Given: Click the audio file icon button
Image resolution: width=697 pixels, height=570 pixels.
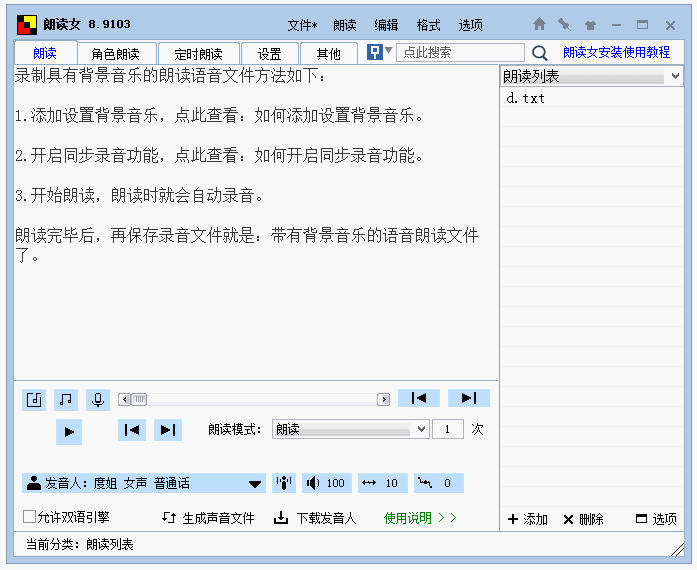Looking at the screenshot, I should (x=34, y=400).
